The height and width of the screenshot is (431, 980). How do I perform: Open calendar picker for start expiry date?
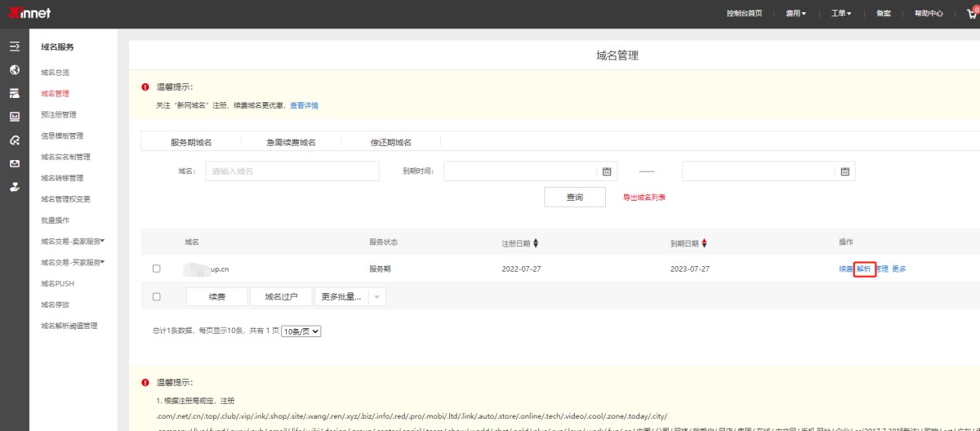(x=607, y=171)
